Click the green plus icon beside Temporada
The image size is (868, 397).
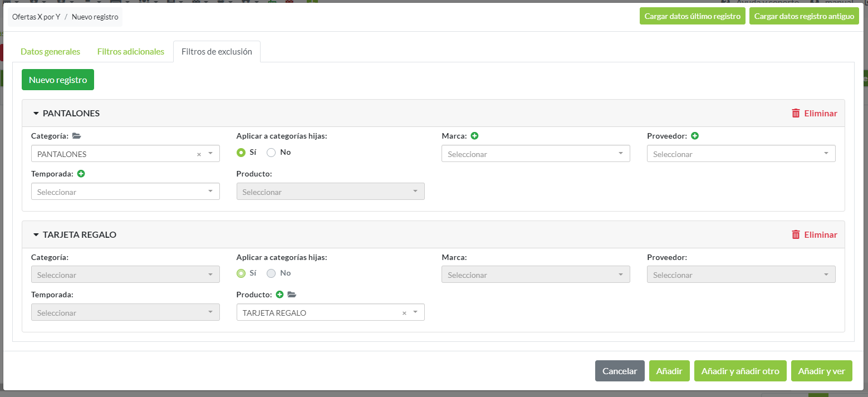tap(81, 174)
